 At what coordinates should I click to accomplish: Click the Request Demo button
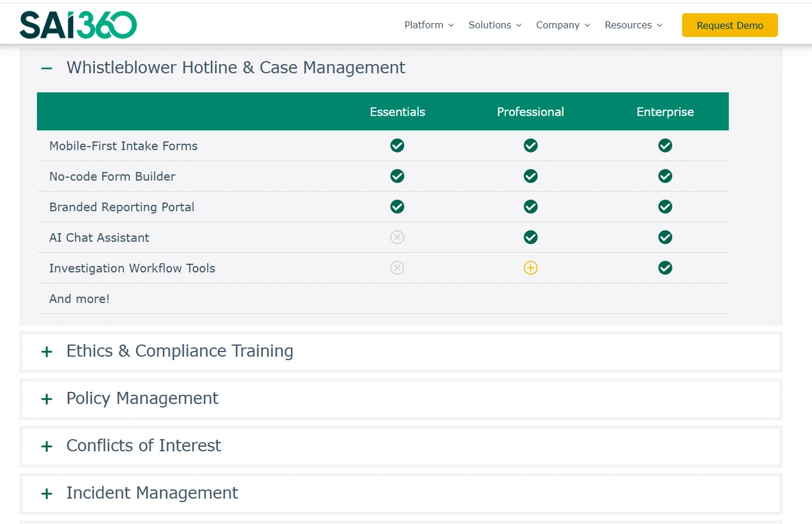(x=730, y=25)
